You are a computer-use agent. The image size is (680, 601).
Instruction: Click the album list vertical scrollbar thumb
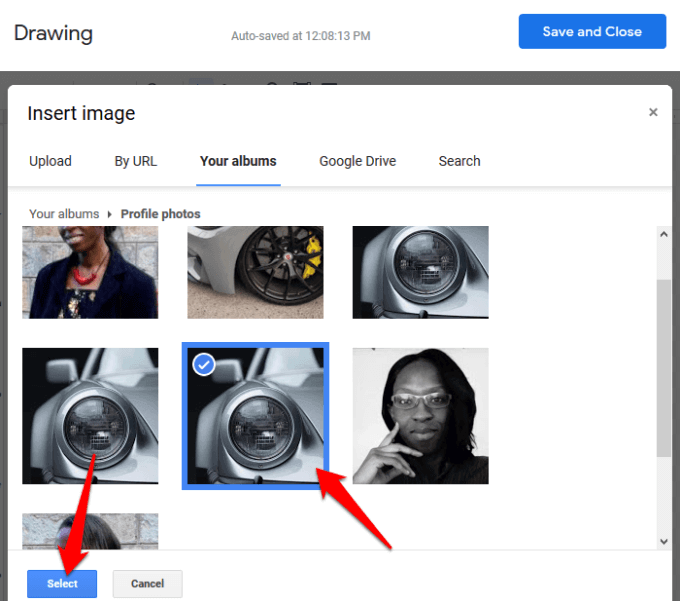(x=664, y=368)
